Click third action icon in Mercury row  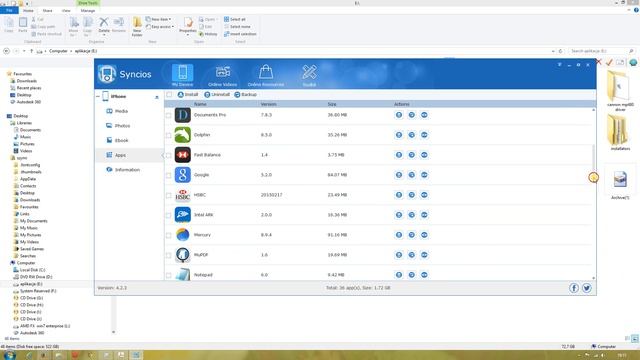424,235
